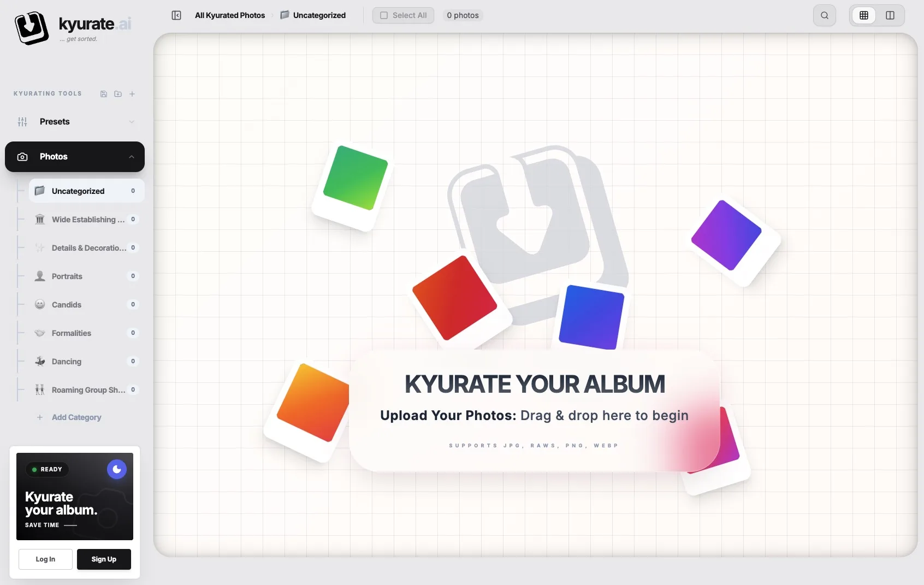Click the Details & Decorations sparkle icon

tap(40, 247)
